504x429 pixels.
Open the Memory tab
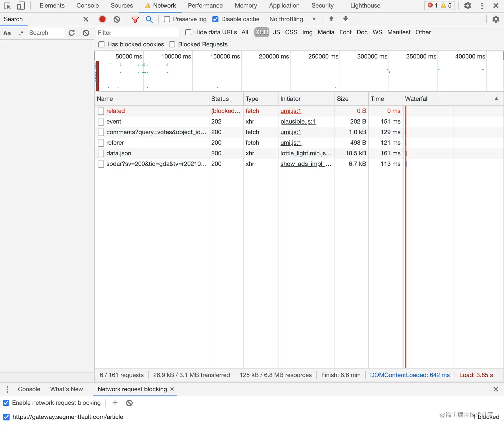(246, 6)
